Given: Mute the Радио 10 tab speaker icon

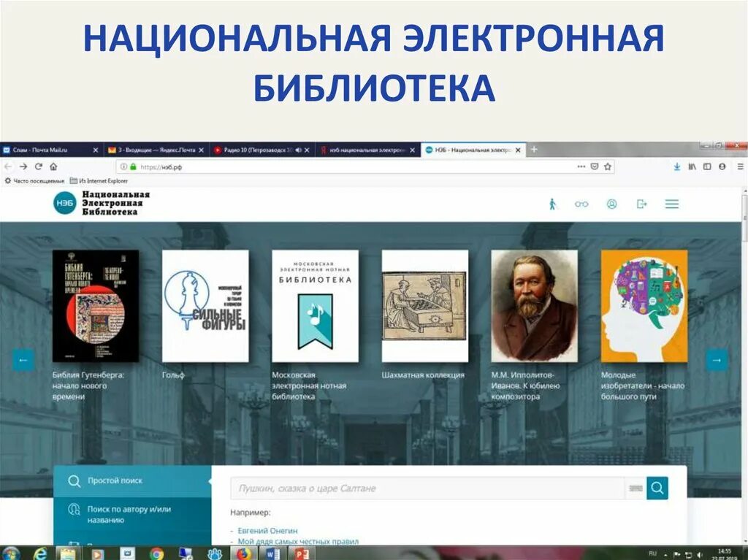Looking at the screenshot, I should click(x=299, y=150).
